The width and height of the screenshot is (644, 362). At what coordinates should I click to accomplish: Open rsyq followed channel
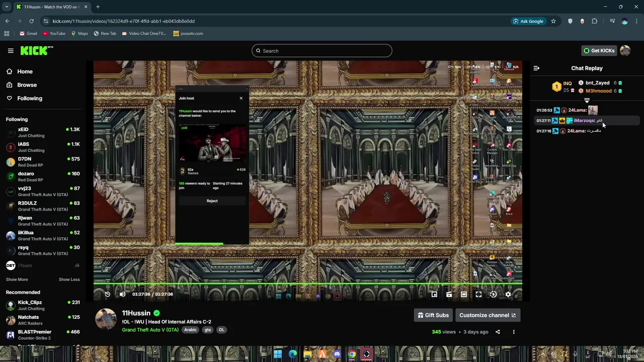click(43, 250)
